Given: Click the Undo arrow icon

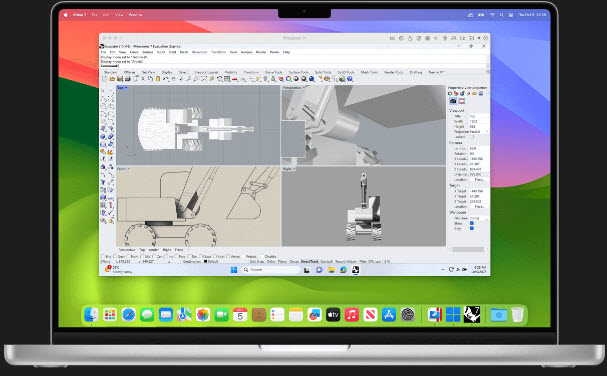Looking at the screenshot, I should pyautogui.click(x=166, y=79).
